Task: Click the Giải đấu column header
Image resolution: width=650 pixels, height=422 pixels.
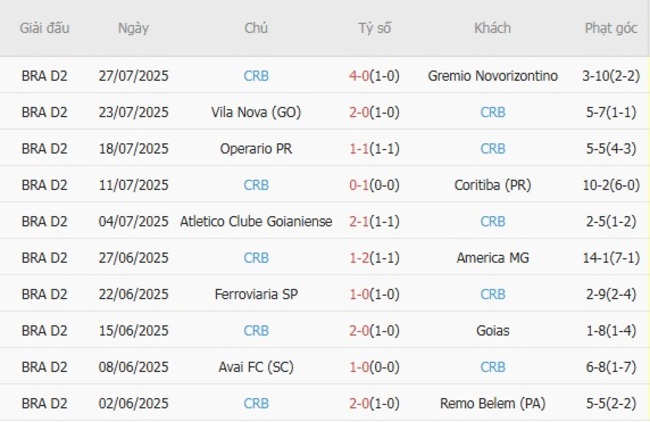Action: (x=45, y=28)
